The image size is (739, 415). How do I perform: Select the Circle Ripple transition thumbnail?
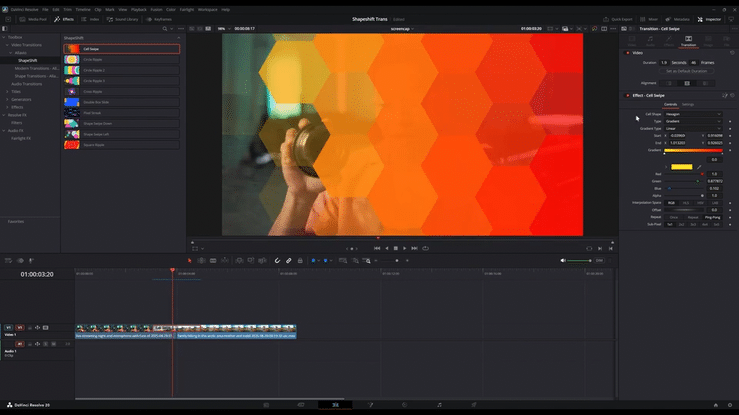click(72, 60)
